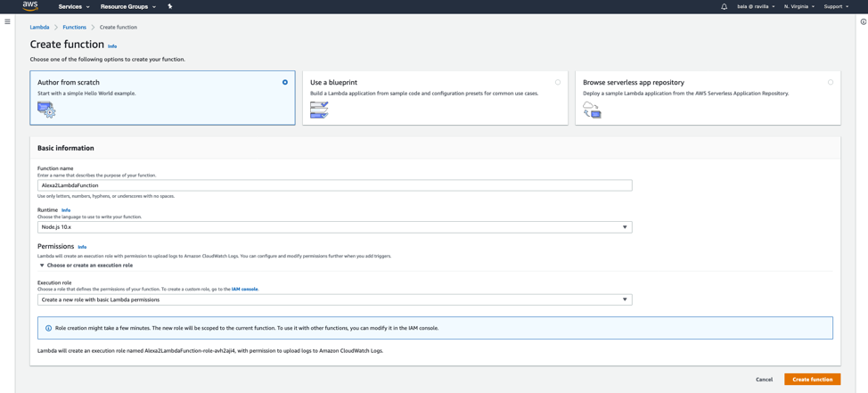Click the AWS logo home icon
Viewport: 868px width, 393px height.
click(30, 6)
